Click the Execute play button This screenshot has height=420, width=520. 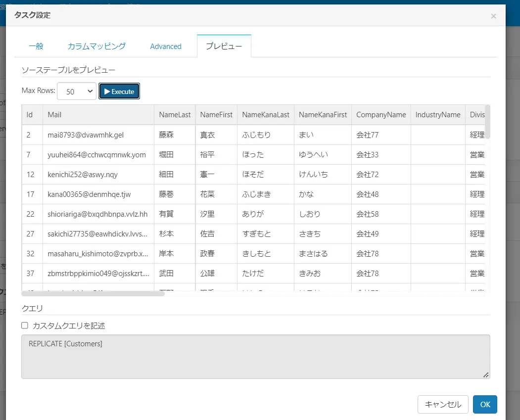click(119, 91)
